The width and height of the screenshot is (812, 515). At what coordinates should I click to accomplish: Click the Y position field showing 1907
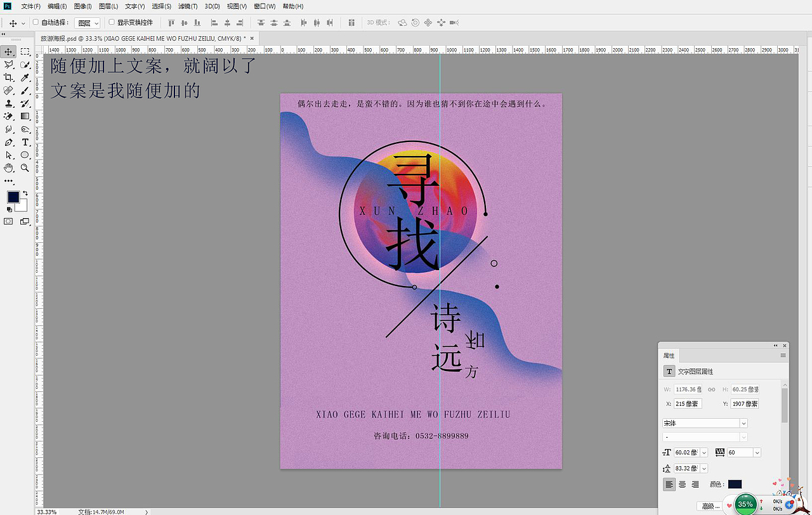(x=743, y=403)
